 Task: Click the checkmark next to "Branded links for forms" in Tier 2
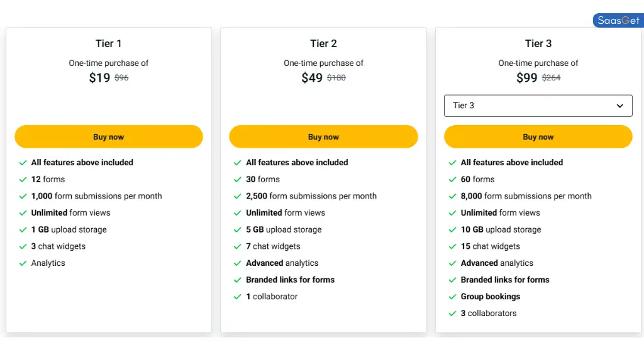click(x=238, y=280)
